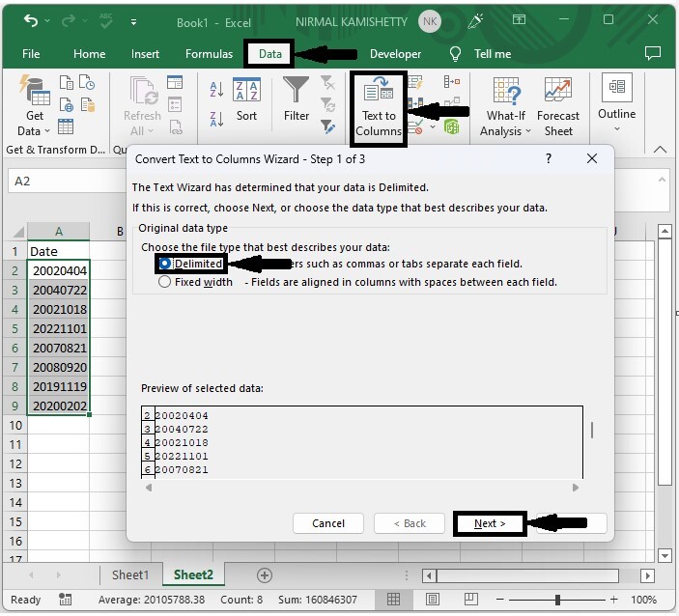Open the Formulas tab
The image size is (679, 616).
click(209, 54)
